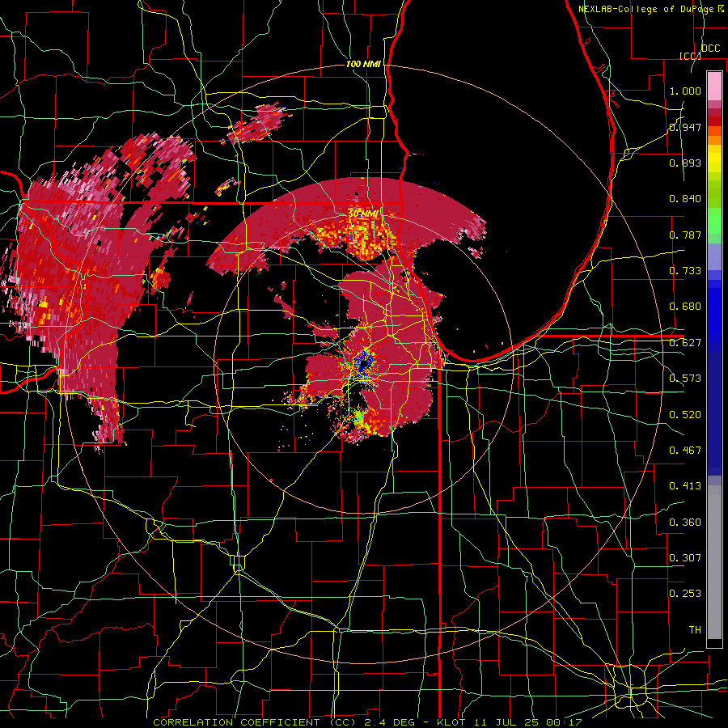Screen dimensions: 728x728
Task: Click the 0.413 scale value
Action: [x=685, y=486]
